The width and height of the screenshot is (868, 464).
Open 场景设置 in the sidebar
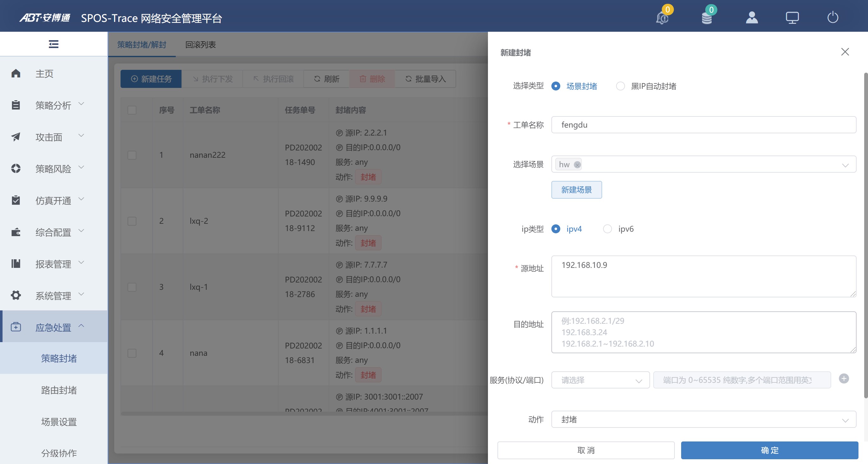click(x=54, y=421)
